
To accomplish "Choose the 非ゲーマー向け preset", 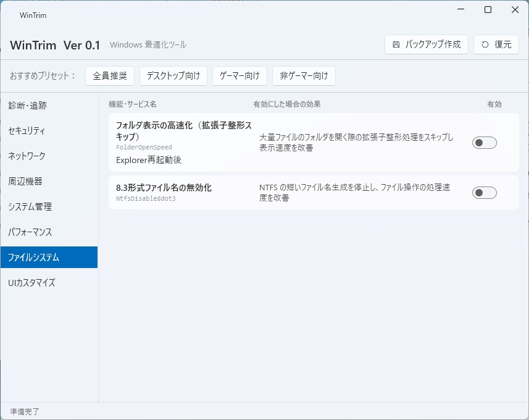I will [x=304, y=75].
